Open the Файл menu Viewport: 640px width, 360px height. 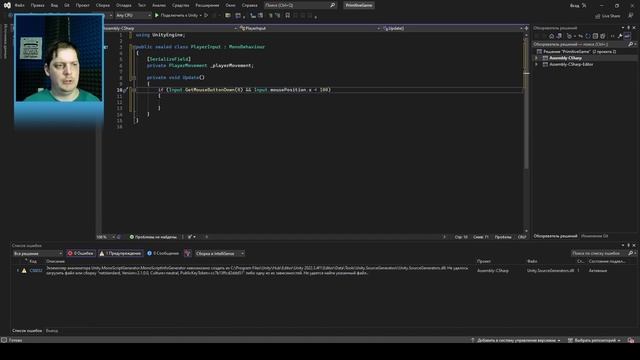tap(19, 5)
